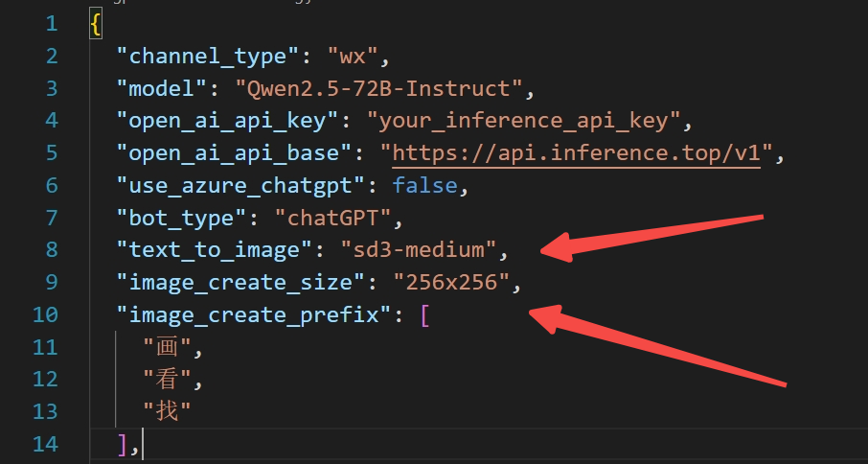The width and height of the screenshot is (868, 464).
Task: Click the "看" prefix entry
Action: (167, 380)
